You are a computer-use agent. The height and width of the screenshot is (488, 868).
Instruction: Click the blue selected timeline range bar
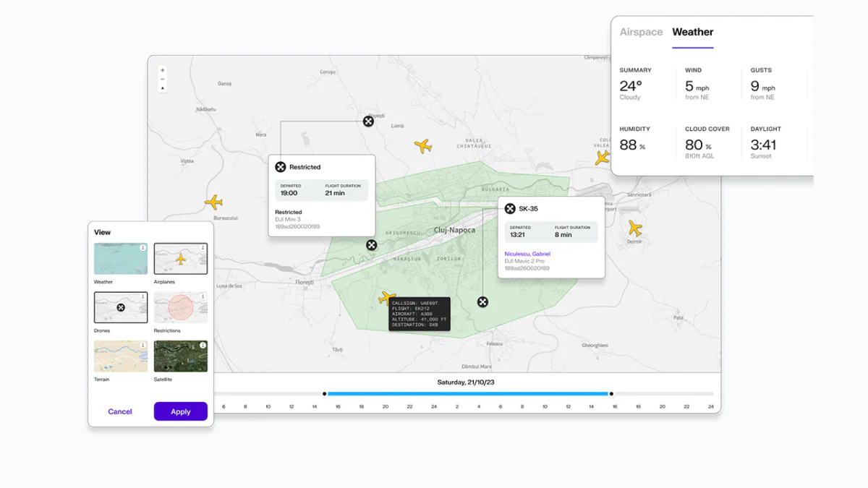click(468, 394)
